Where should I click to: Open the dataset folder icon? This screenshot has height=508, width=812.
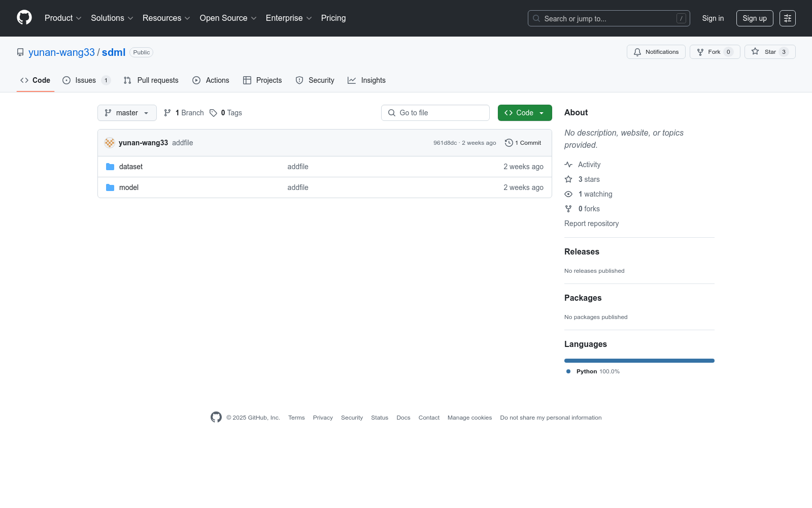coord(110,167)
